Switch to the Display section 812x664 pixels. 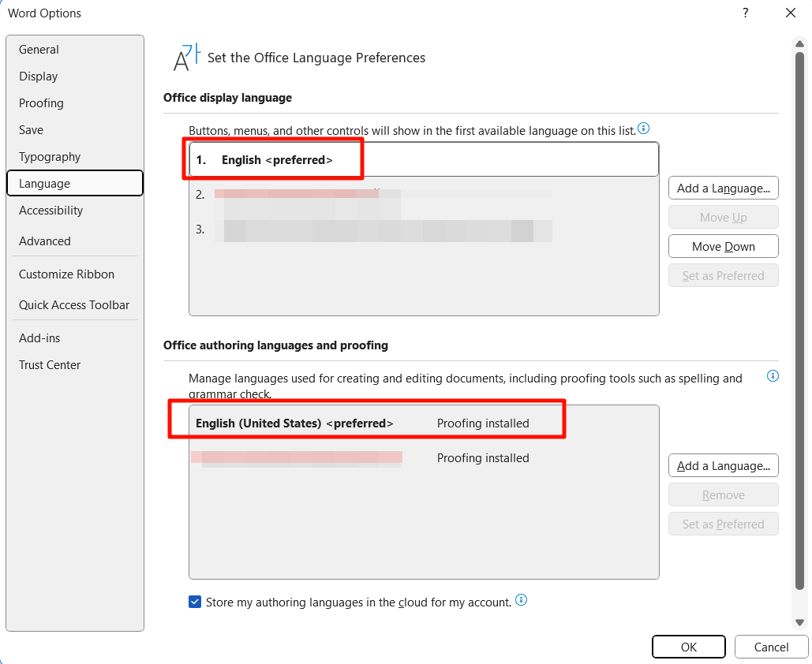tap(38, 76)
